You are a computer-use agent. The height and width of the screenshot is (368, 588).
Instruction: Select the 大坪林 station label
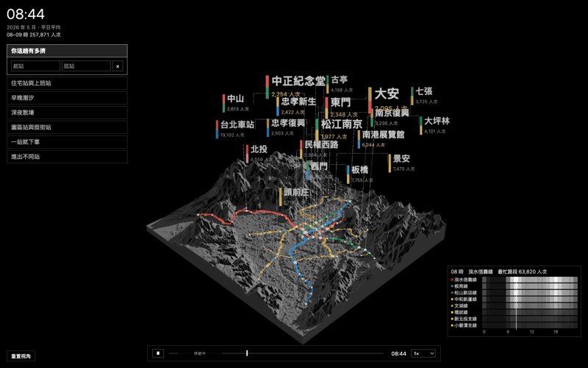click(437, 121)
